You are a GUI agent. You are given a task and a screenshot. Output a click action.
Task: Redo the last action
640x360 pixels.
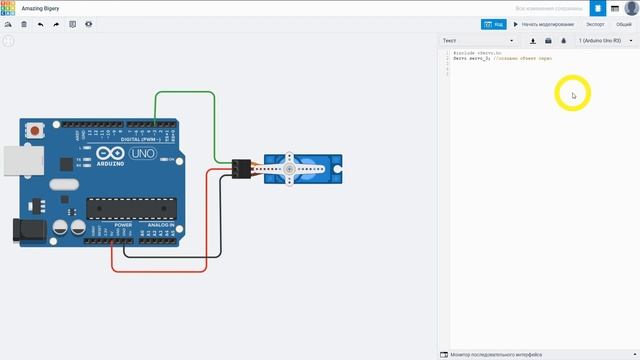[56, 24]
